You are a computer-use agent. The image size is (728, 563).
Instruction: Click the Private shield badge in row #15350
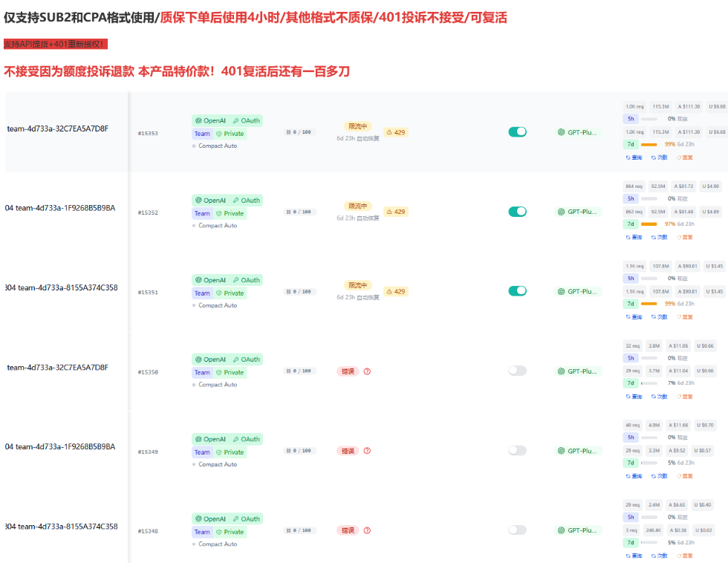[230, 373]
